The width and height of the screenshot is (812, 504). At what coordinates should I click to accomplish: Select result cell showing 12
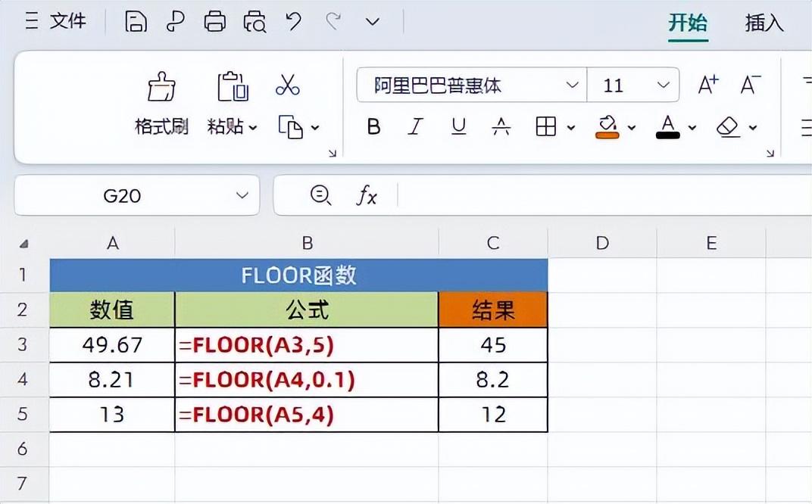[x=493, y=415]
